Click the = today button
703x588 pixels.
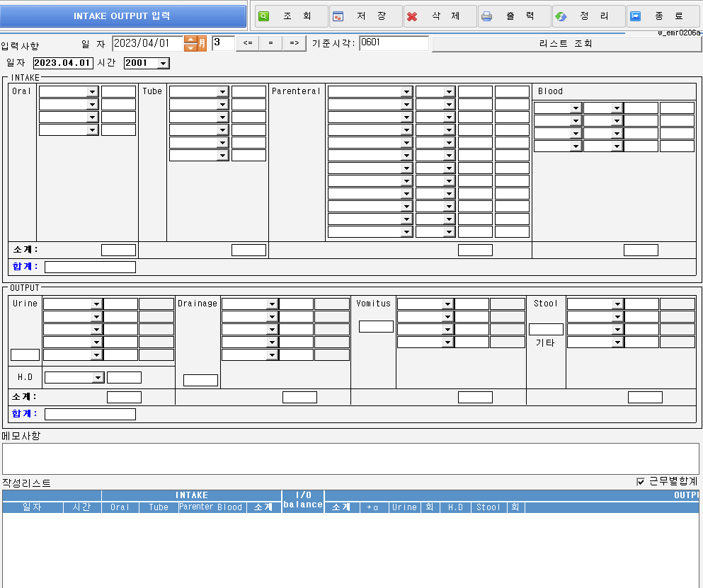[x=271, y=43]
